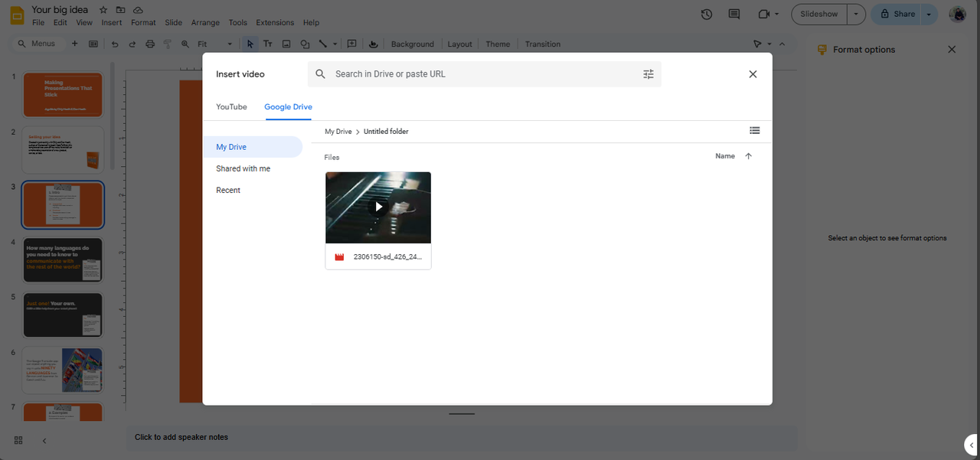Image resolution: width=980 pixels, height=460 pixels.
Task: Redo the last action
Action: (x=132, y=44)
